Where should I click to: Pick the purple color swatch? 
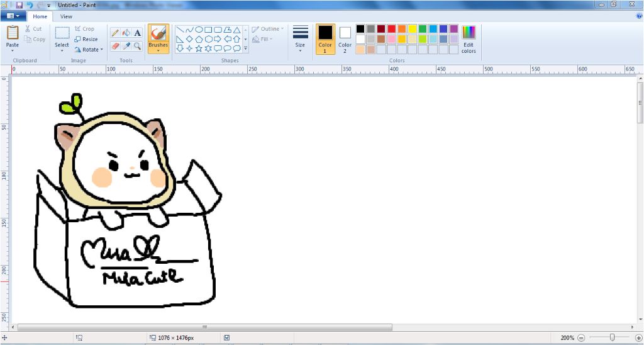(x=453, y=29)
